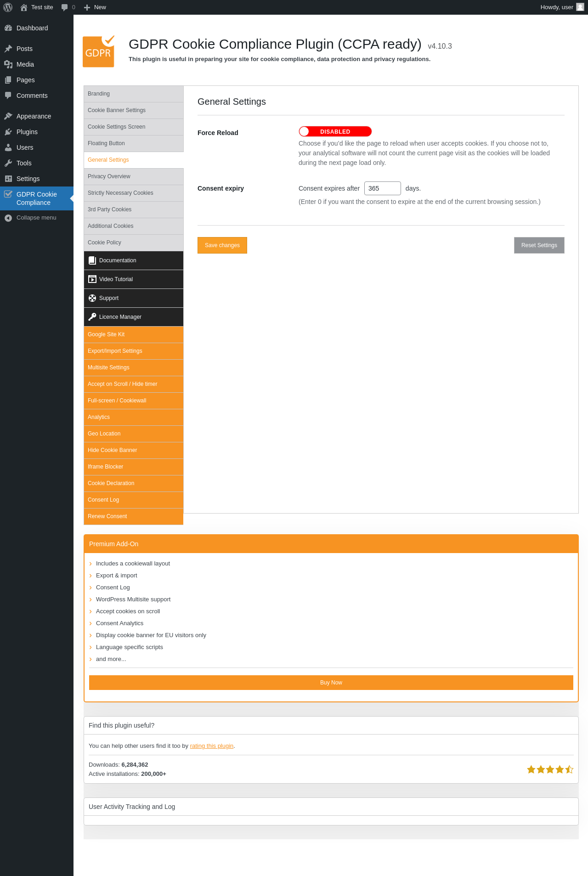Open the 3rd Party Cookies tab
Image resolution: width=588 pixels, height=876 pixels.
[134, 209]
